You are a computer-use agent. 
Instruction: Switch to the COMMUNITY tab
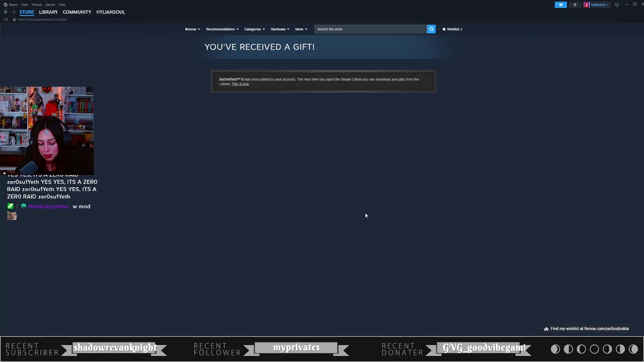pyautogui.click(x=77, y=12)
